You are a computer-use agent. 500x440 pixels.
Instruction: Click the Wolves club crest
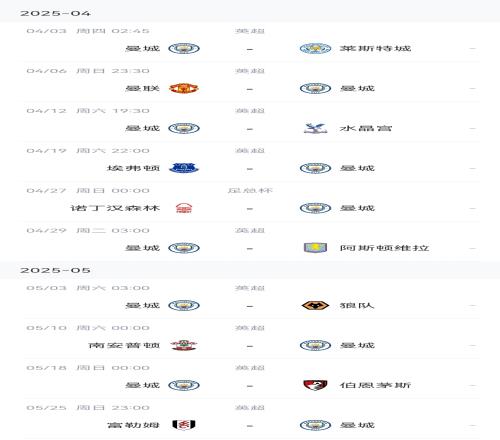(315, 305)
